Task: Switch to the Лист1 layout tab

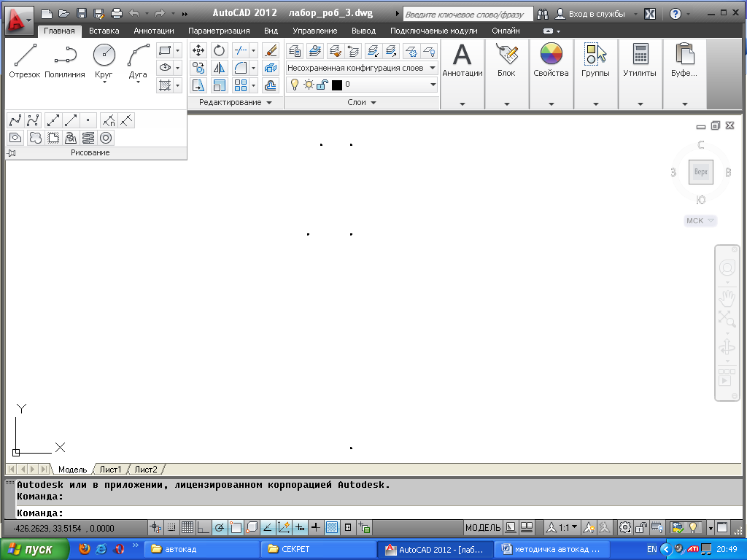Action: pyautogui.click(x=110, y=470)
